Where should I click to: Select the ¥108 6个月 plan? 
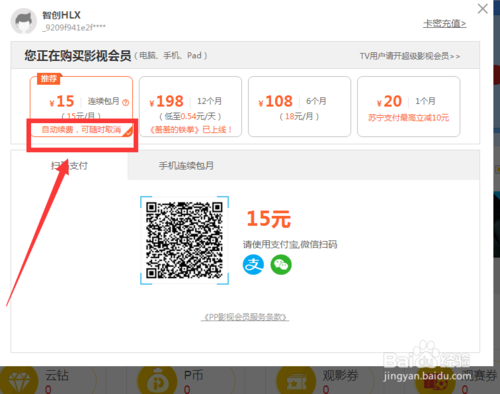point(299,106)
